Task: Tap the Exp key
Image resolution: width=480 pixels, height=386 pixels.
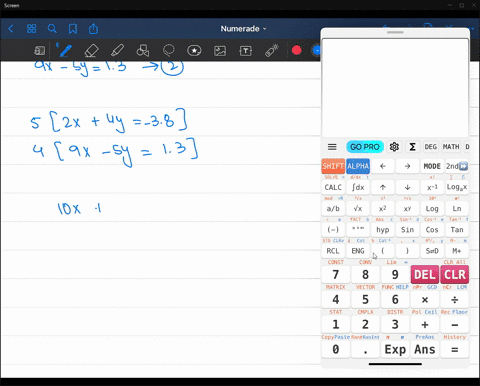Action: [x=395, y=350]
